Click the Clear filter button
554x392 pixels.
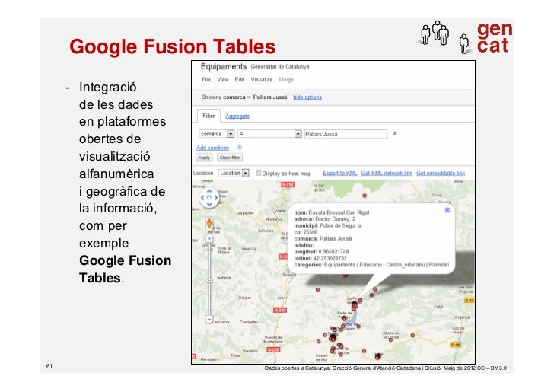(230, 158)
